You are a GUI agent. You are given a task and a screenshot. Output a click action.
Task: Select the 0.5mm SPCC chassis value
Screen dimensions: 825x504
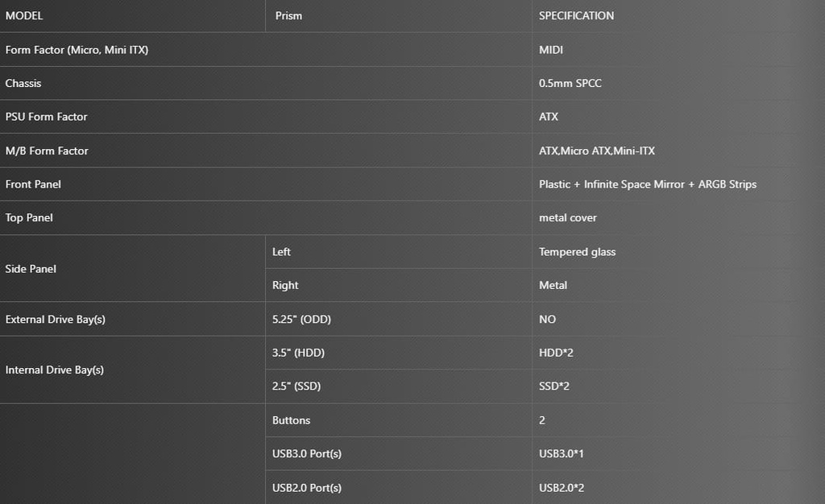[x=570, y=83]
